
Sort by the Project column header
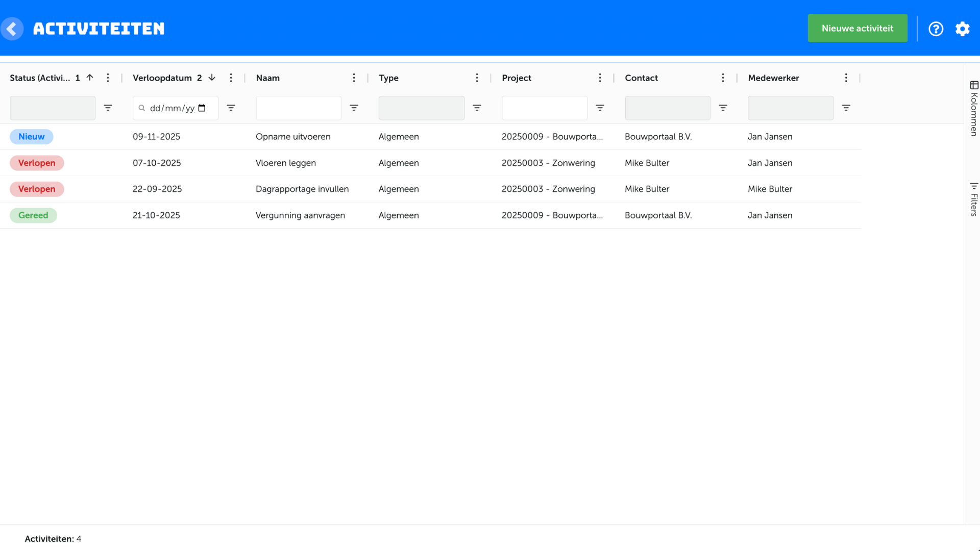(x=516, y=78)
